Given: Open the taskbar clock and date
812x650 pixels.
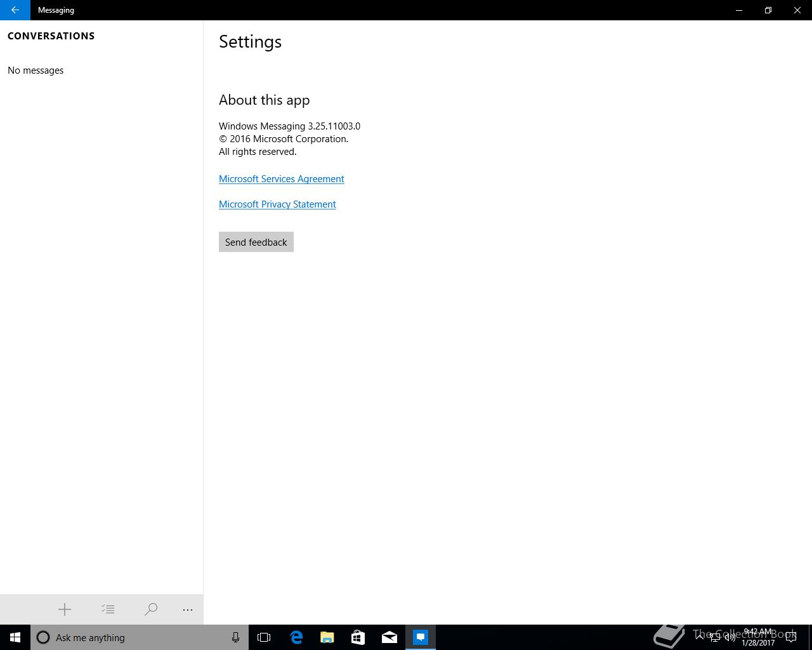Looking at the screenshot, I should 758,637.
